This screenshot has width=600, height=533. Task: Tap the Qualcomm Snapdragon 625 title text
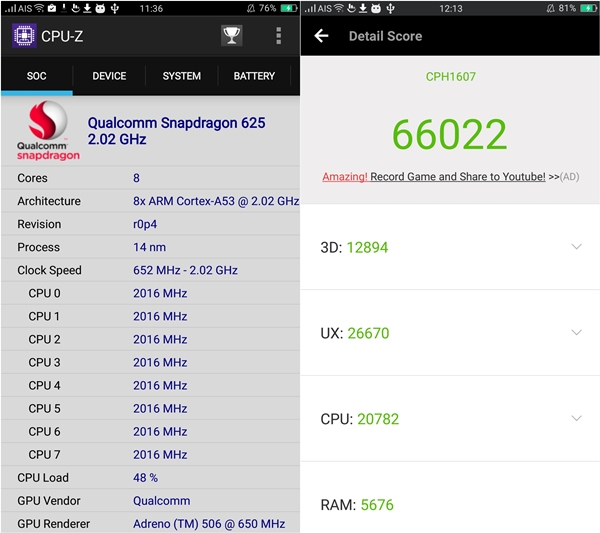176,123
